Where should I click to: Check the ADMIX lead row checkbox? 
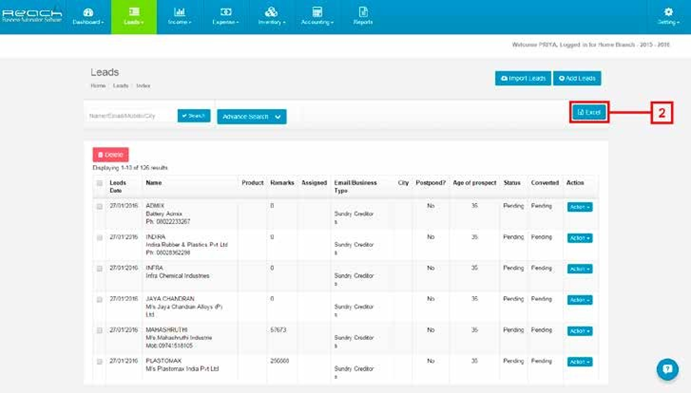point(100,207)
